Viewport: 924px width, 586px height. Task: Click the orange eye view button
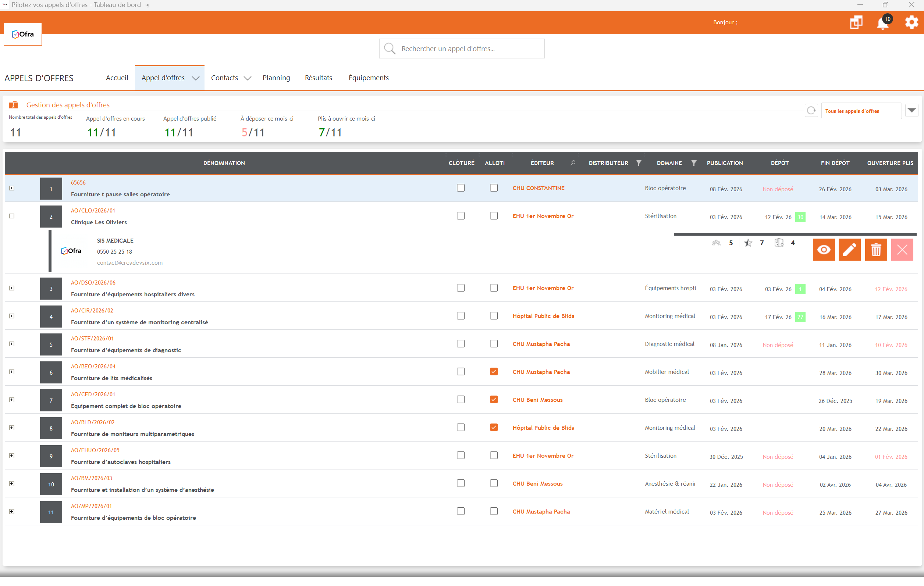[x=824, y=250]
